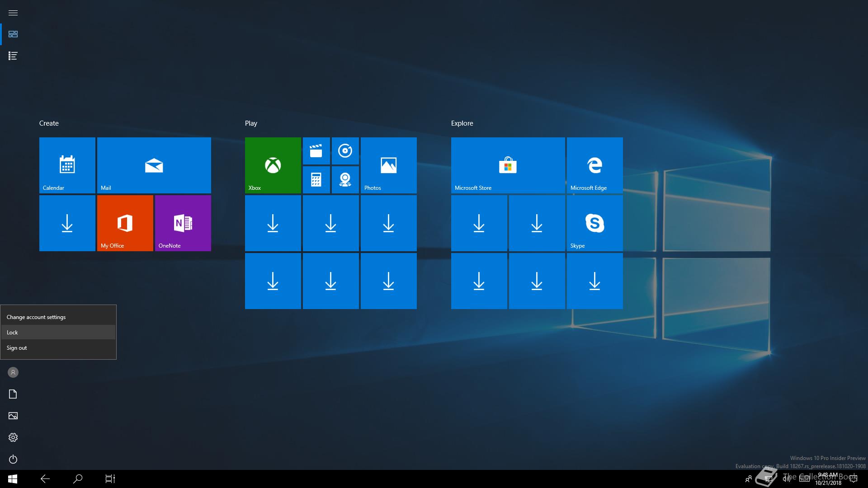Click the Explore group header
The width and height of the screenshot is (868, 488).
[462, 123]
